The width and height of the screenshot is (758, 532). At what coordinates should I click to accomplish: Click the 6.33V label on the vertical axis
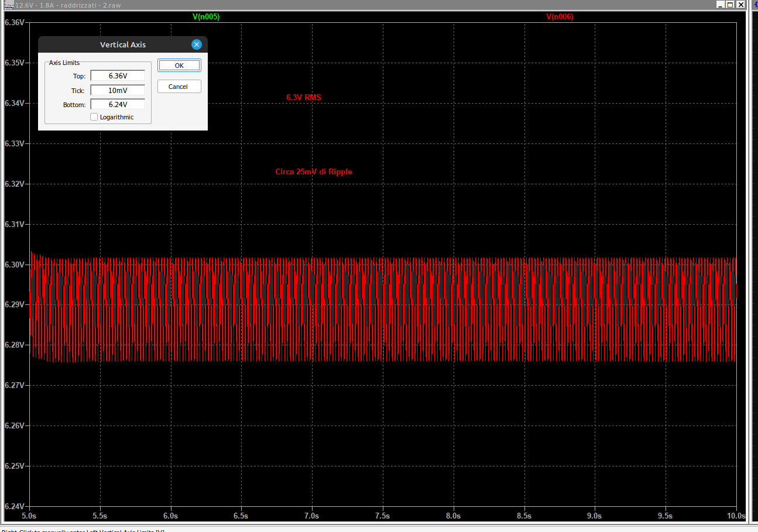pos(14,143)
